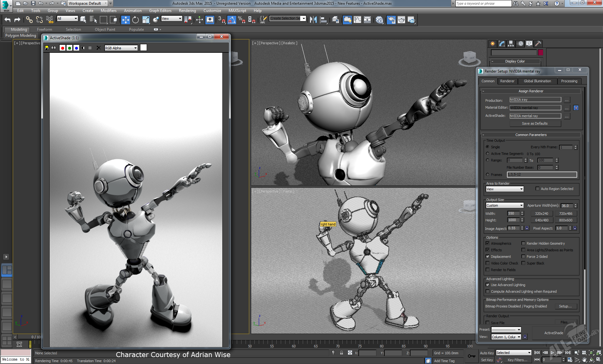Click the Mirror tool icon
This screenshot has width=603, height=364.
coord(313,20)
